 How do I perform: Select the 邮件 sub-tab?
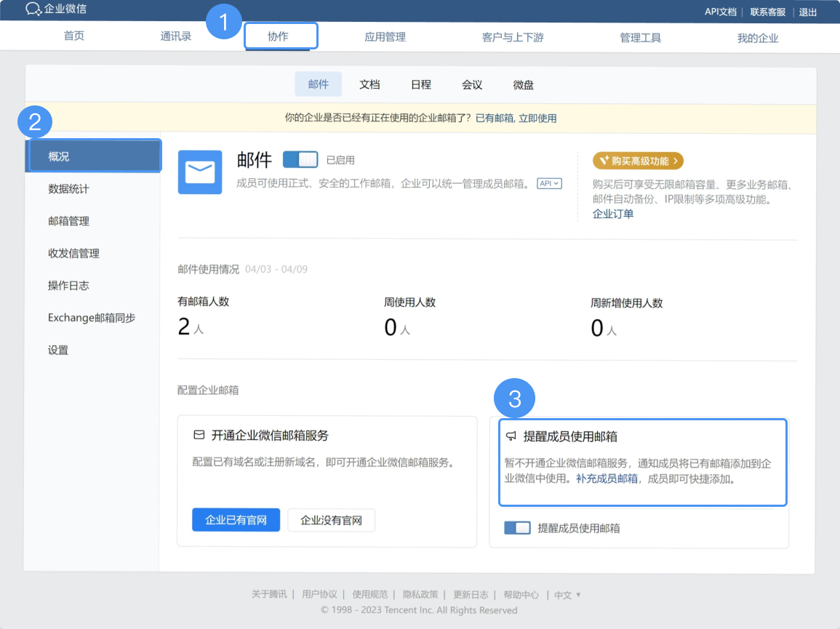(319, 84)
